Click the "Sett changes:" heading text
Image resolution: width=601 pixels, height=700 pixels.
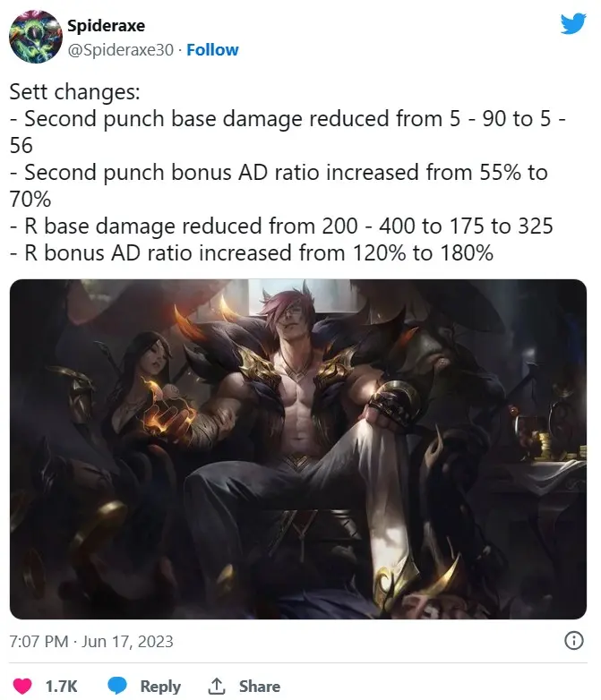click(75, 92)
